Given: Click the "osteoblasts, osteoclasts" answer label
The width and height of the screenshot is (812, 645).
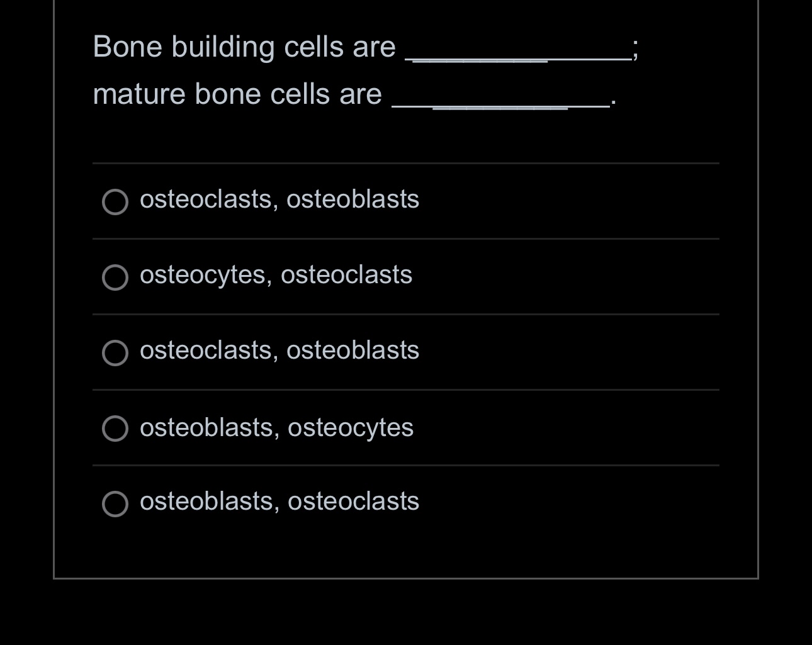Looking at the screenshot, I should (279, 502).
